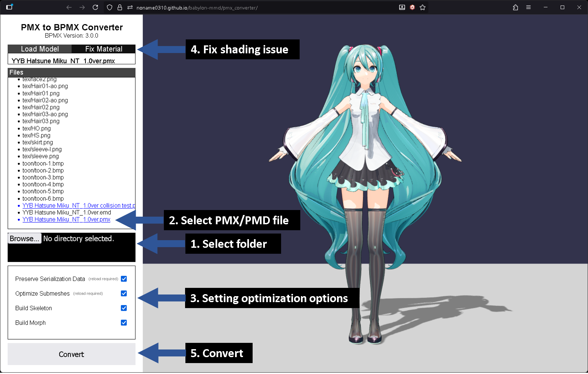Toggle Preserve Serialization Data checkbox
588x374 pixels.
point(124,279)
